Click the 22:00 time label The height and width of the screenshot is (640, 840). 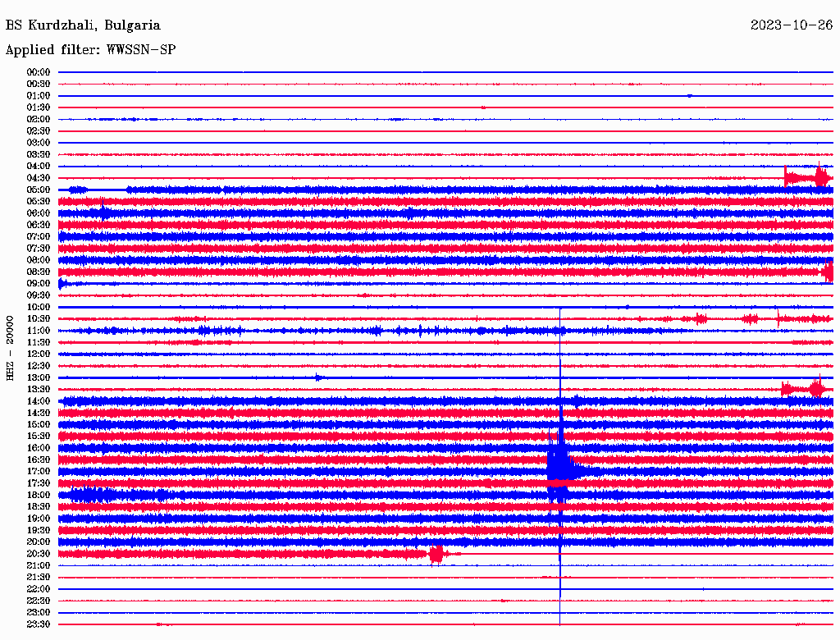pyautogui.click(x=38, y=589)
